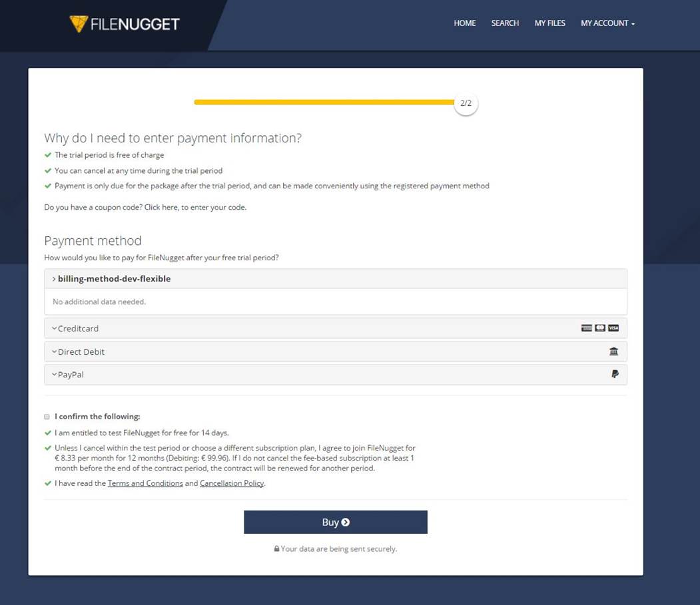
Task: Open the MY ACCOUNT dropdown menu
Action: pyautogui.click(x=607, y=23)
